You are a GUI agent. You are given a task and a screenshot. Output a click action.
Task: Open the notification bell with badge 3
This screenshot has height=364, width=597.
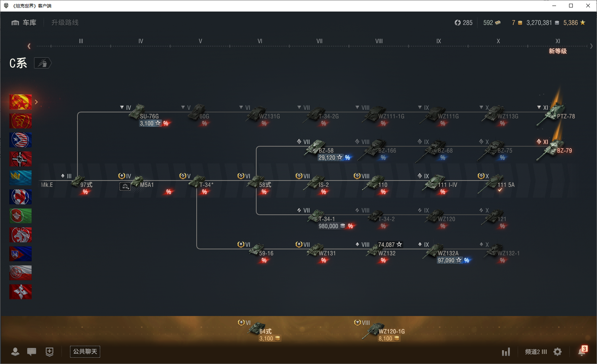coord(582,351)
